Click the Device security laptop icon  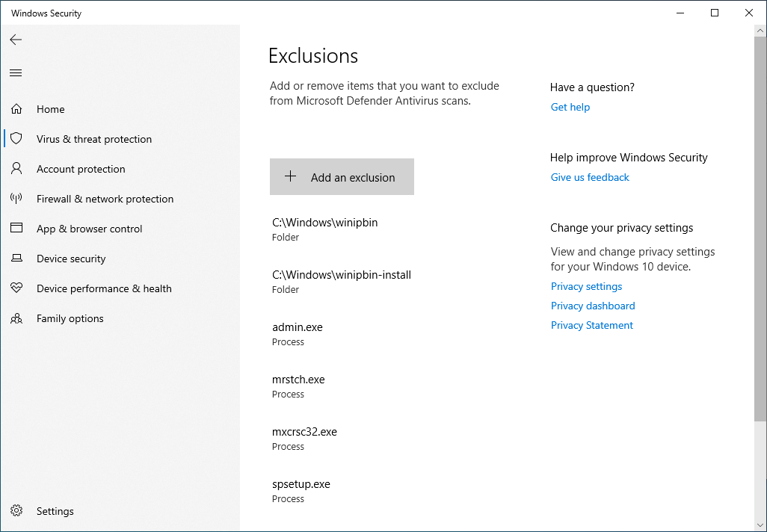point(16,258)
